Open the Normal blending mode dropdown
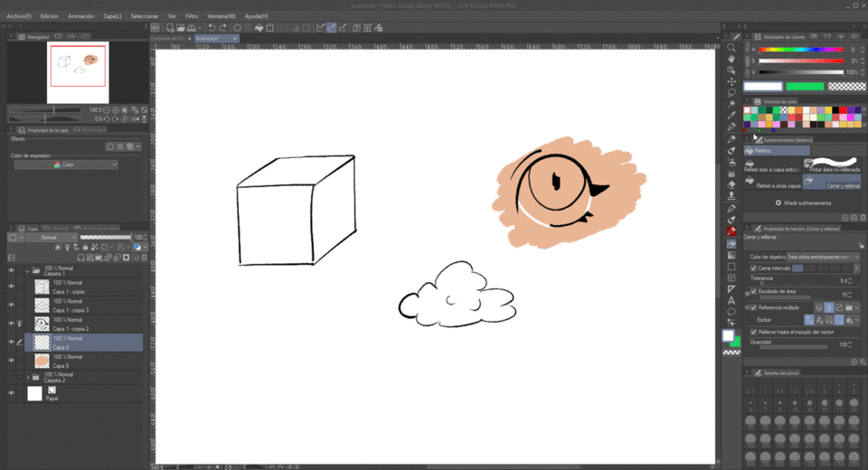This screenshot has width=868, height=470. pos(52,237)
